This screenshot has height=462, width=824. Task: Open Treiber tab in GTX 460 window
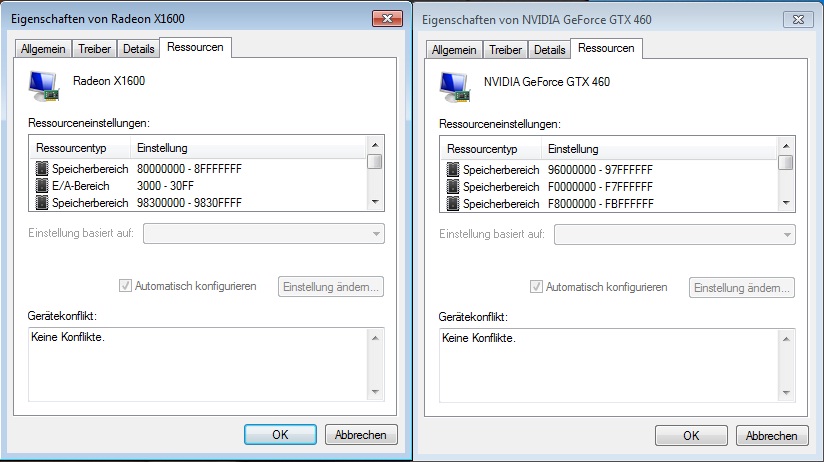point(506,50)
